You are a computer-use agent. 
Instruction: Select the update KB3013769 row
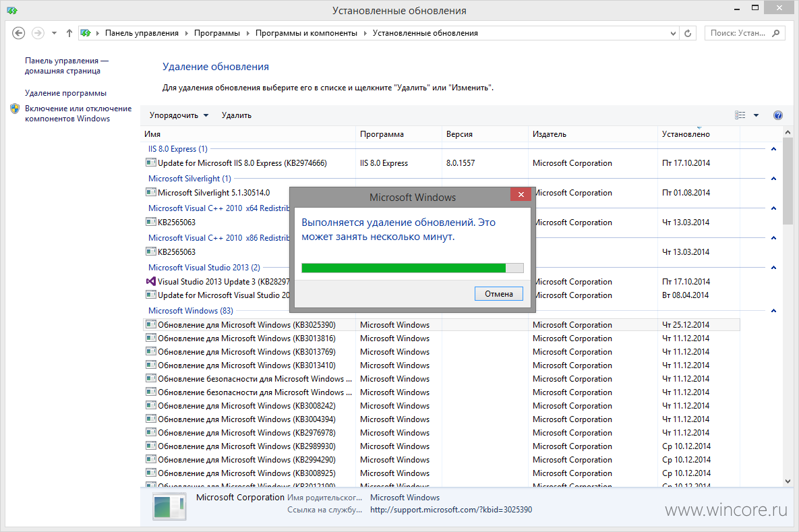click(441, 352)
